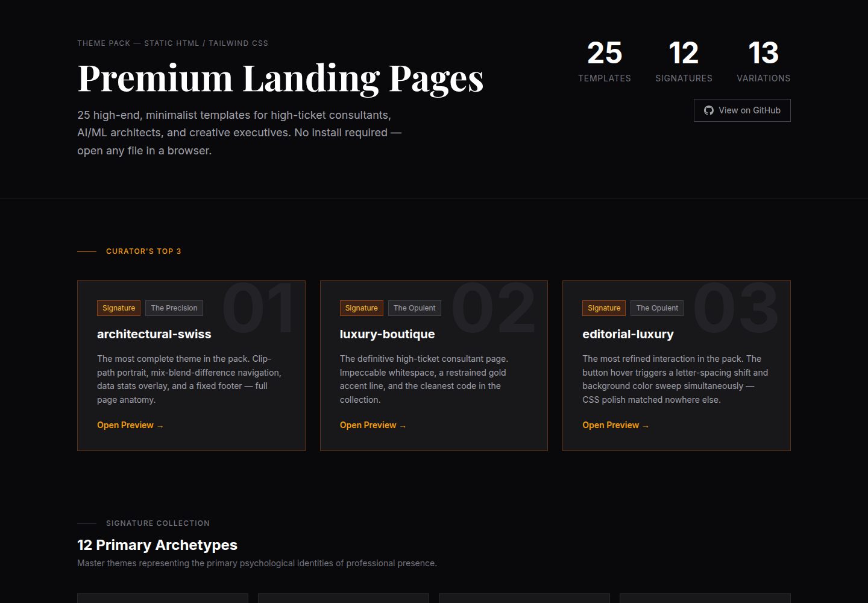Open Preview for the architectural-swiss theme
This screenshot has width=868, height=603.
click(x=130, y=425)
